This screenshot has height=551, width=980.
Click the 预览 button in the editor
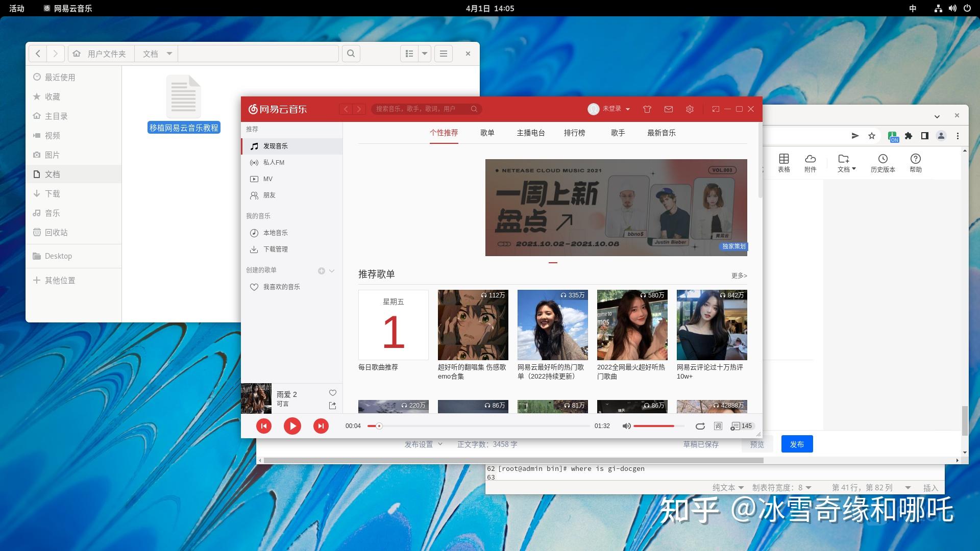click(757, 444)
